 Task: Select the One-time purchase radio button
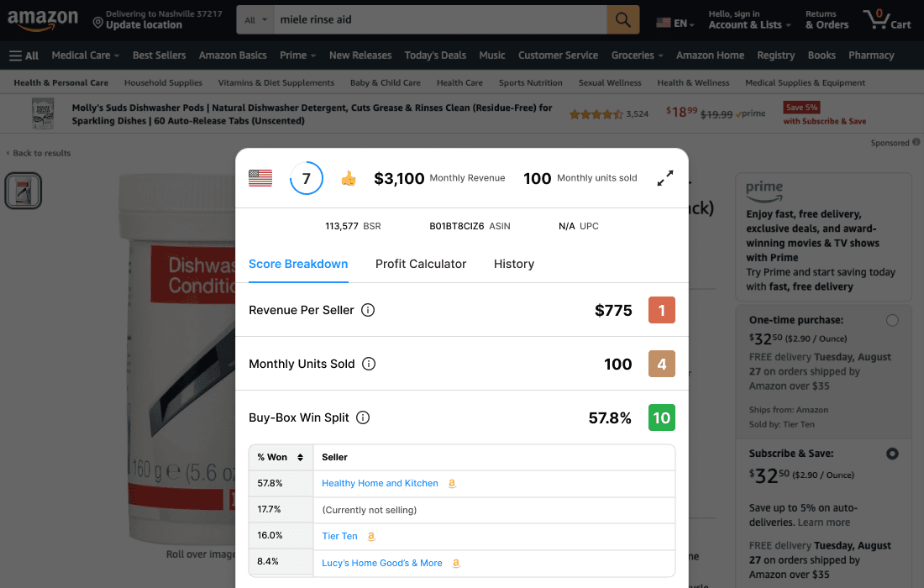tap(892, 320)
